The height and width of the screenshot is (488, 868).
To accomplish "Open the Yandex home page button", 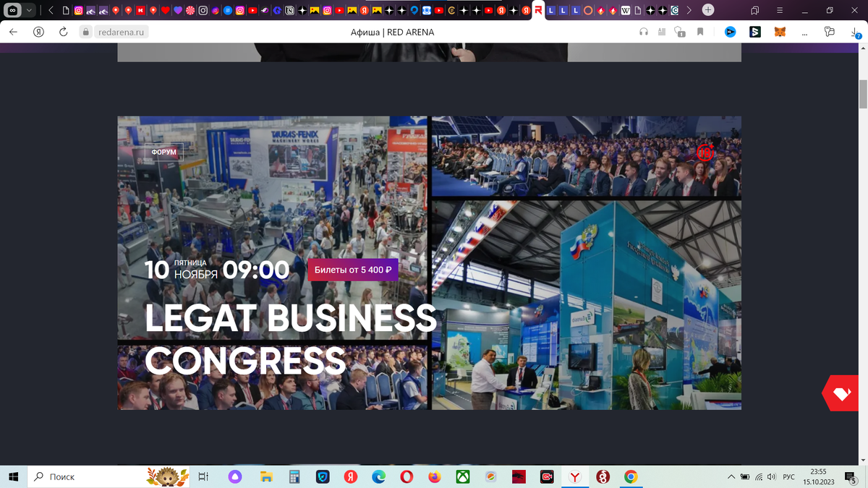I will pos(39,32).
